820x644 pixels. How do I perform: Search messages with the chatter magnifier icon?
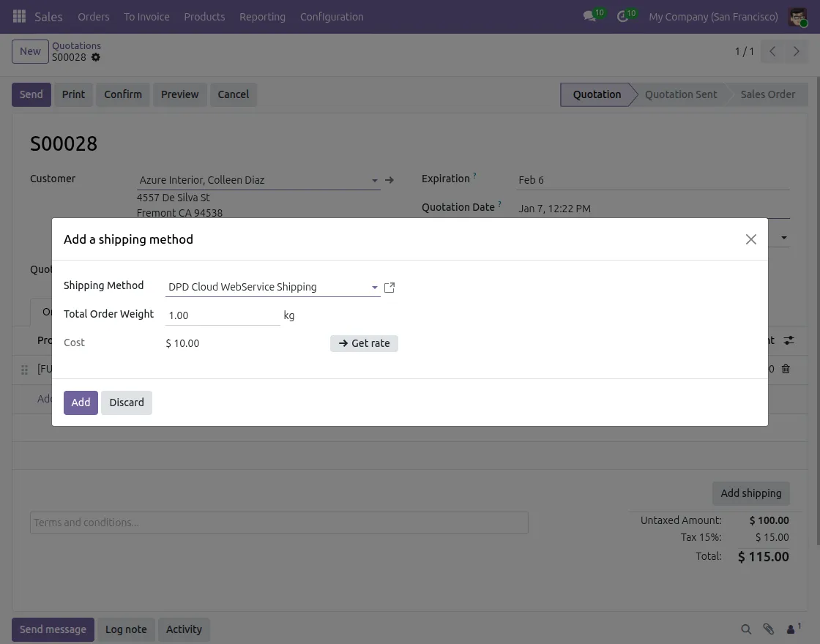[x=746, y=629]
